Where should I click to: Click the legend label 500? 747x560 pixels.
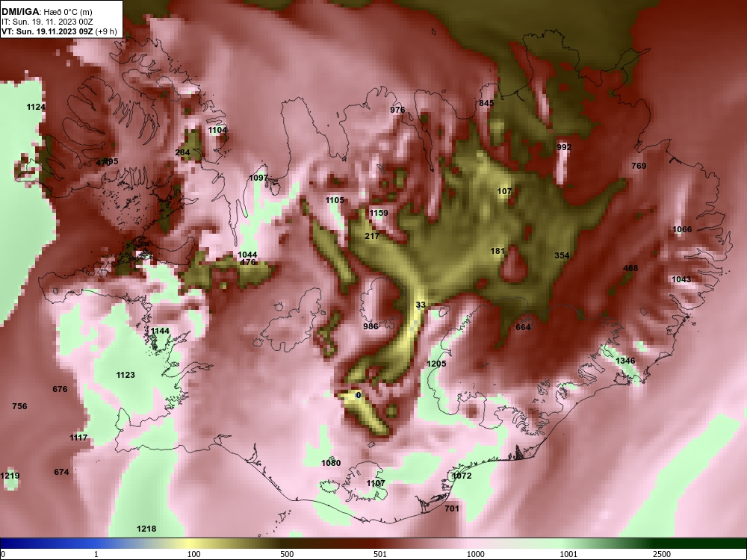[287, 554]
